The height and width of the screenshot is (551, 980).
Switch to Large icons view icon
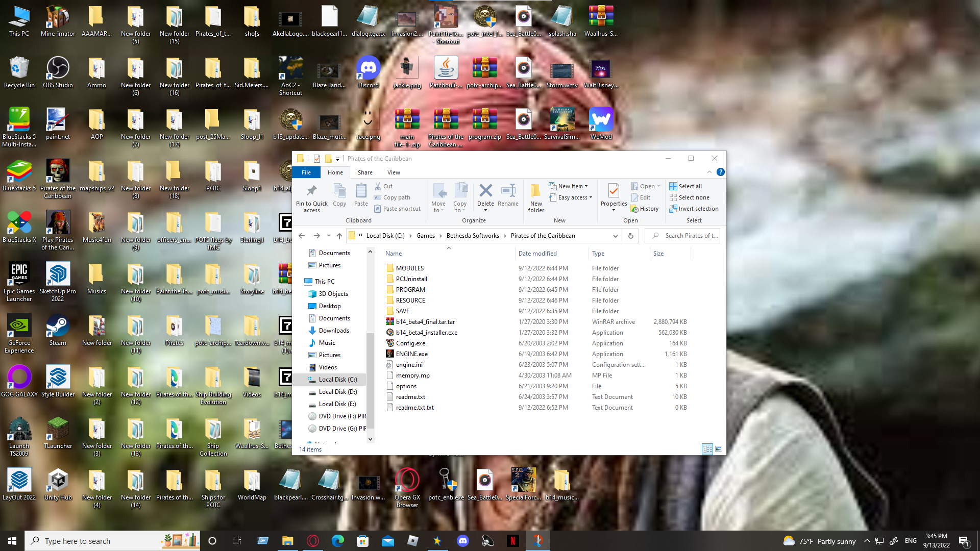click(719, 449)
